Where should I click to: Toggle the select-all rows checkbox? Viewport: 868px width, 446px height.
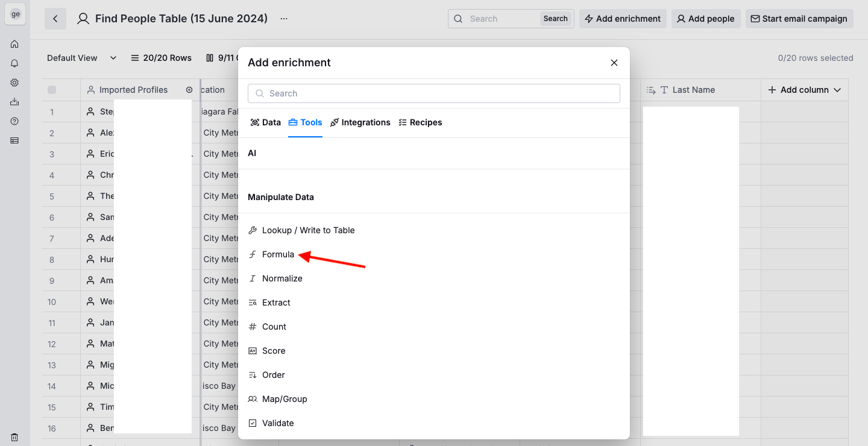(x=52, y=90)
